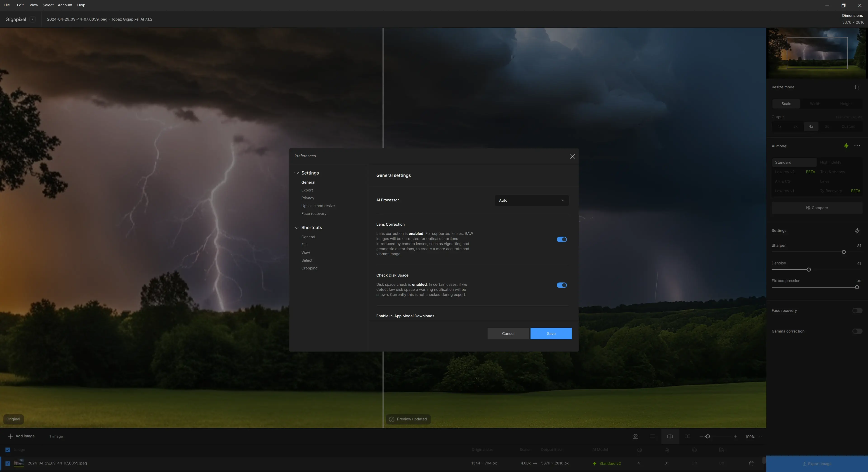This screenshot has width=868, height=472.
Task: Click the lightning auto-settings icon beside Settings
Action: (x=857, y=231)
